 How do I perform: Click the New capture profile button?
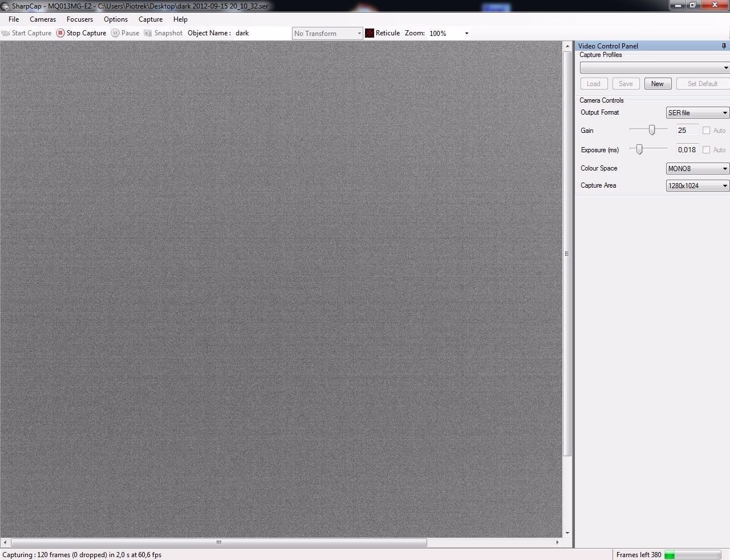(657, 84)
